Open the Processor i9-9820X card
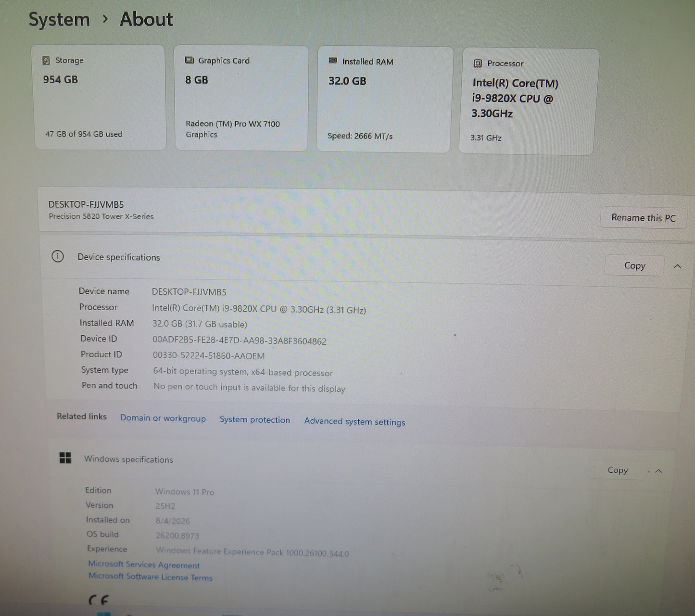This screenshot has height=616, width=695. [x=529, y=102]
